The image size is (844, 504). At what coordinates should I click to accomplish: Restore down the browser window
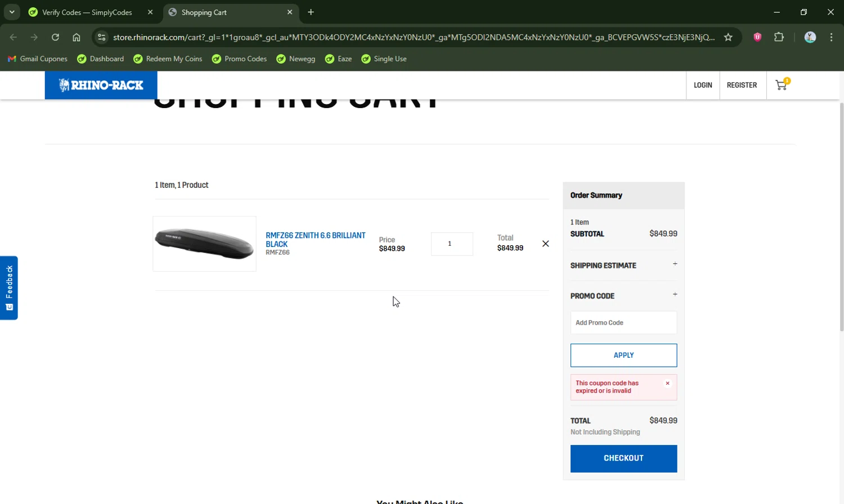click(803, 12)
